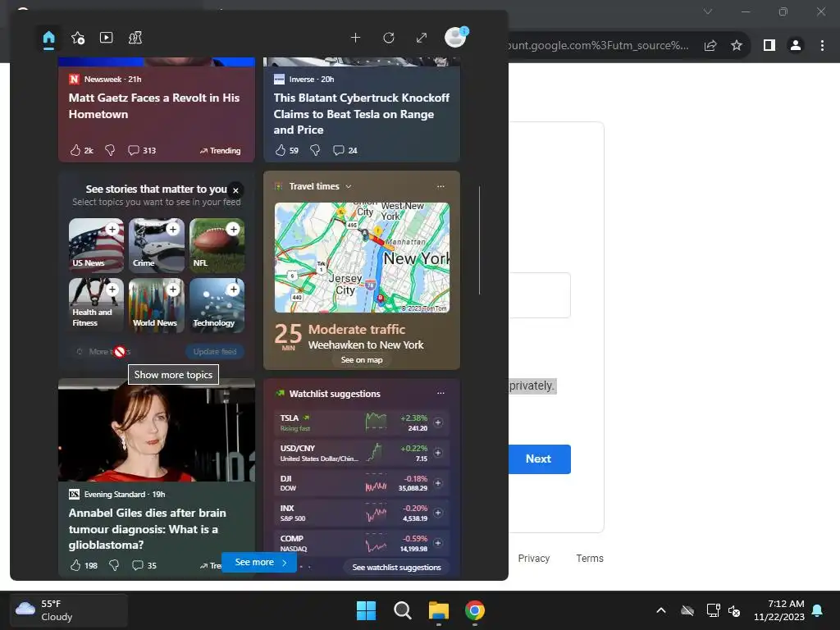Viewport: 840px width, 630px height.
Task: Open the notification bell in taskbar
Action: click(818, 610)
